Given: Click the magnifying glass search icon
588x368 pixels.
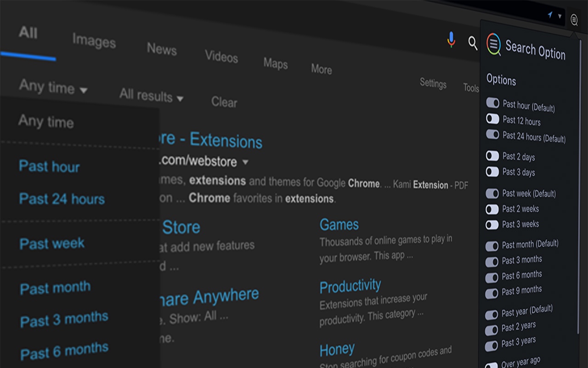Looking at the screenshot, I should [473, 43].
